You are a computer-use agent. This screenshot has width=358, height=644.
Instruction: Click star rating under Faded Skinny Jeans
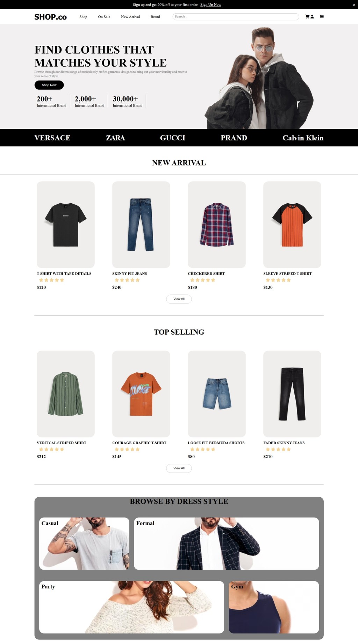click(278, 449)
